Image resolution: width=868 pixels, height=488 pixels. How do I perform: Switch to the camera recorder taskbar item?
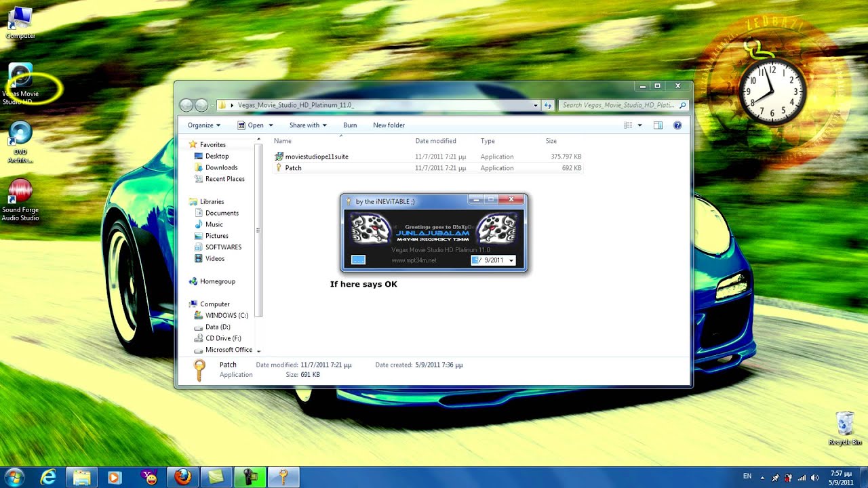pos(249,477)
